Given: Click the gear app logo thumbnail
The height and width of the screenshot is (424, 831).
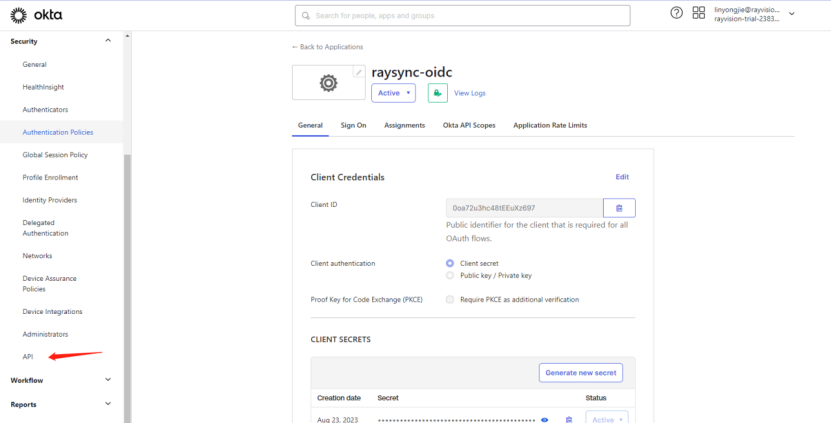Looking at the screenshot, I should click(x=328, y=84).
